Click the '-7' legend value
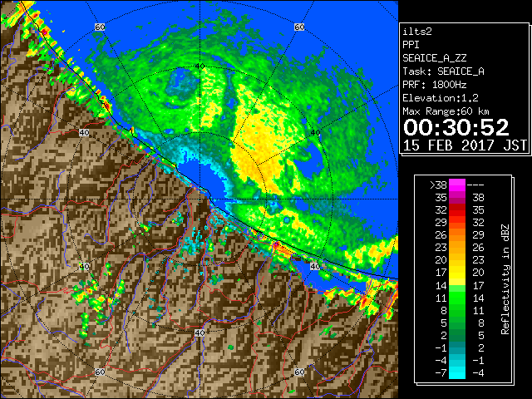 tap(441, 373)
